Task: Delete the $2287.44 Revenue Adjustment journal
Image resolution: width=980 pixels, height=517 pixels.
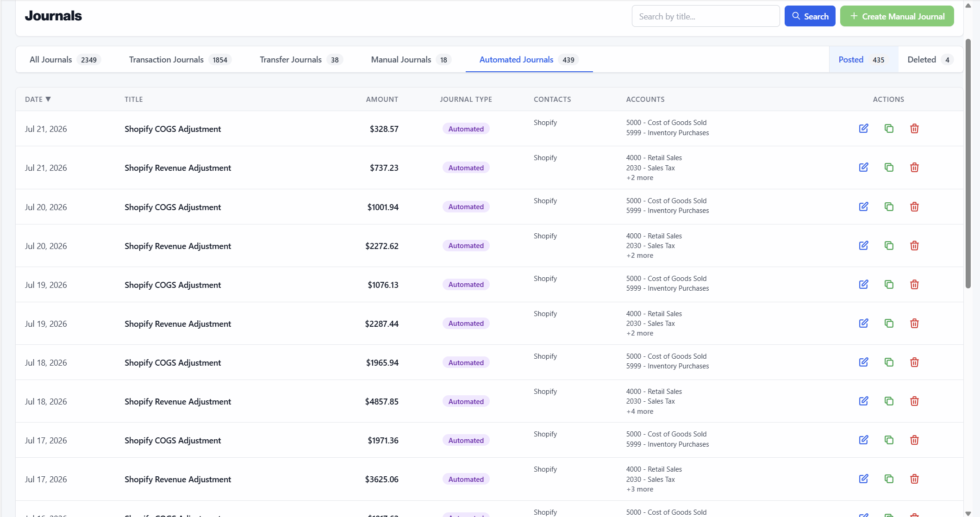Action: 914,323
